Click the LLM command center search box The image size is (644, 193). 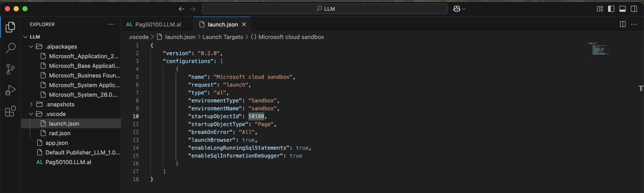[x=325, y=9]
